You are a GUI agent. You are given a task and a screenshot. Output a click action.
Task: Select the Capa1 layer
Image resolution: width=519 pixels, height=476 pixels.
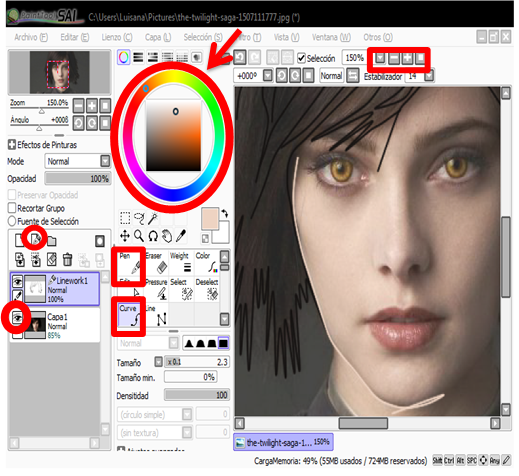click(x=55, y=325)
